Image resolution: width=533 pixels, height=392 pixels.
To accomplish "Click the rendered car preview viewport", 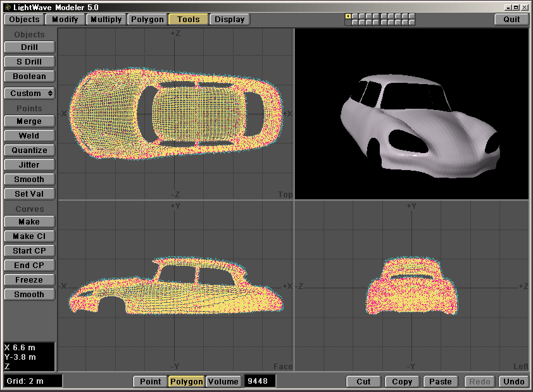I will tap(411, 114).
